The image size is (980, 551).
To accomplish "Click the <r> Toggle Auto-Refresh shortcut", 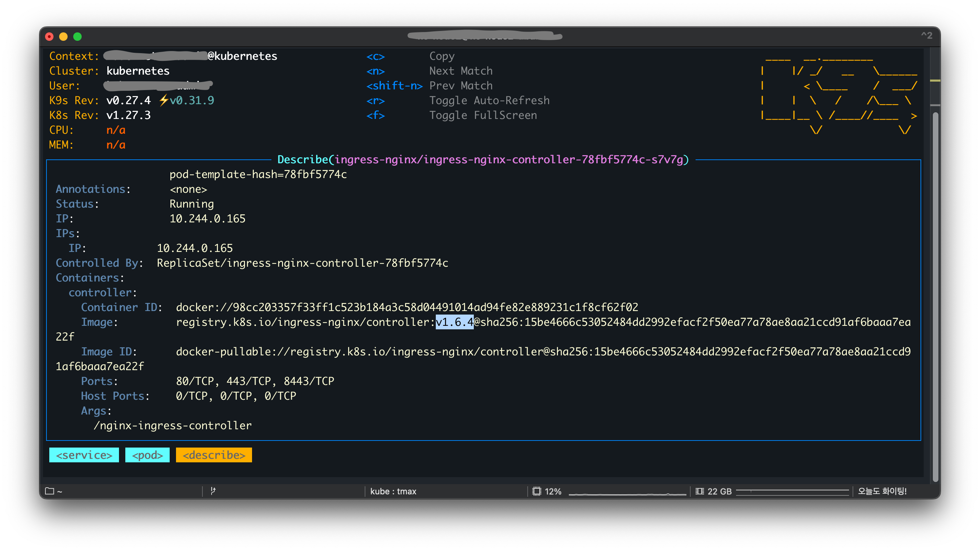I will tap(376, 101).
